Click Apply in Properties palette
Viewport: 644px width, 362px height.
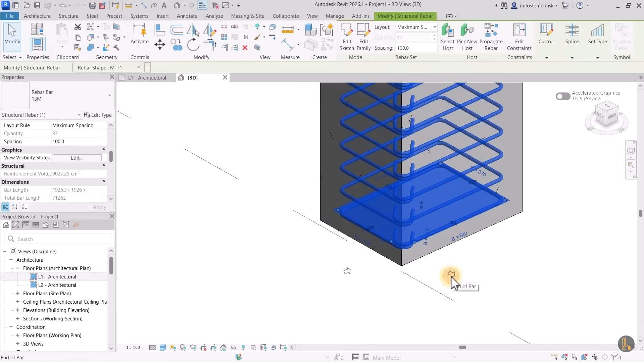point(99,207)
